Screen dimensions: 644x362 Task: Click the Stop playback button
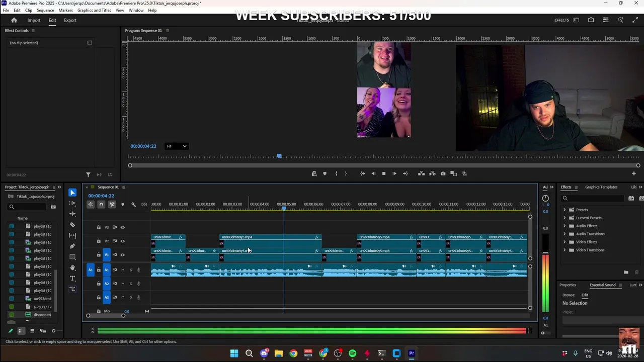(383, 173)
